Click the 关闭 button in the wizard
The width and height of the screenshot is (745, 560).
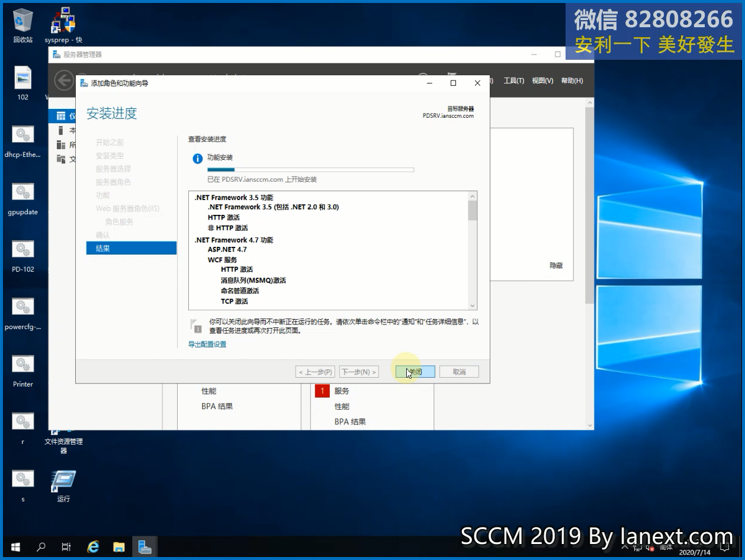[x=415, y=372]
